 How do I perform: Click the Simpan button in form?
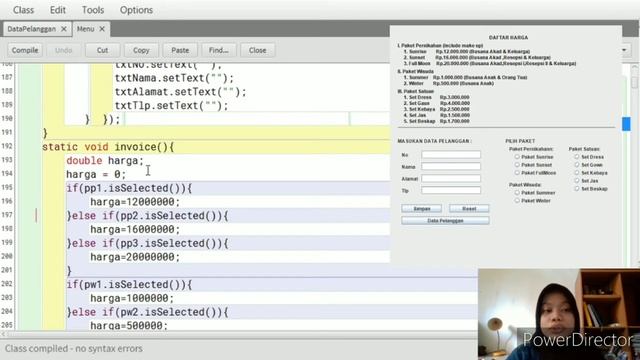coord(422,209)
